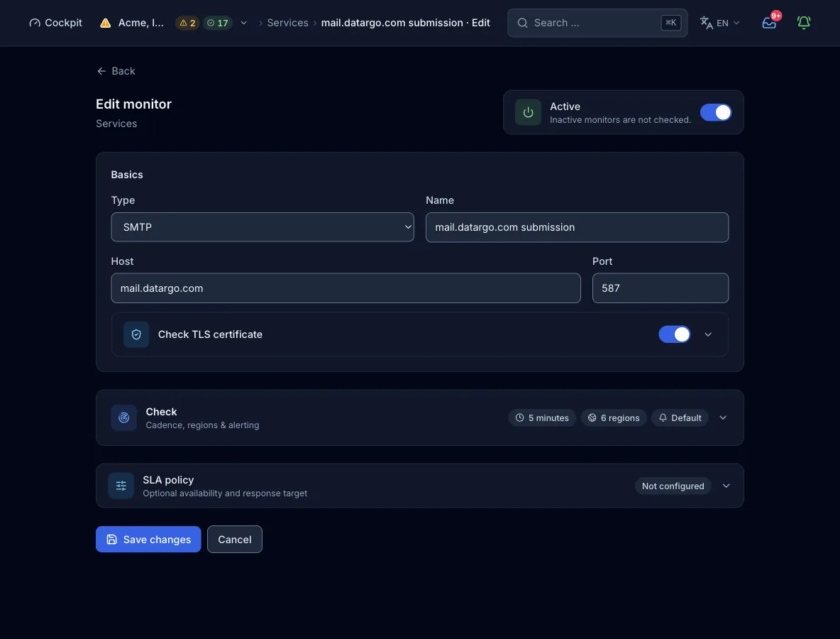Viewport: 840px width, 639px height.
Task: Click the mail.datargo.com submission · Edit breadcrumb
Action: click(x=406, y=23)
